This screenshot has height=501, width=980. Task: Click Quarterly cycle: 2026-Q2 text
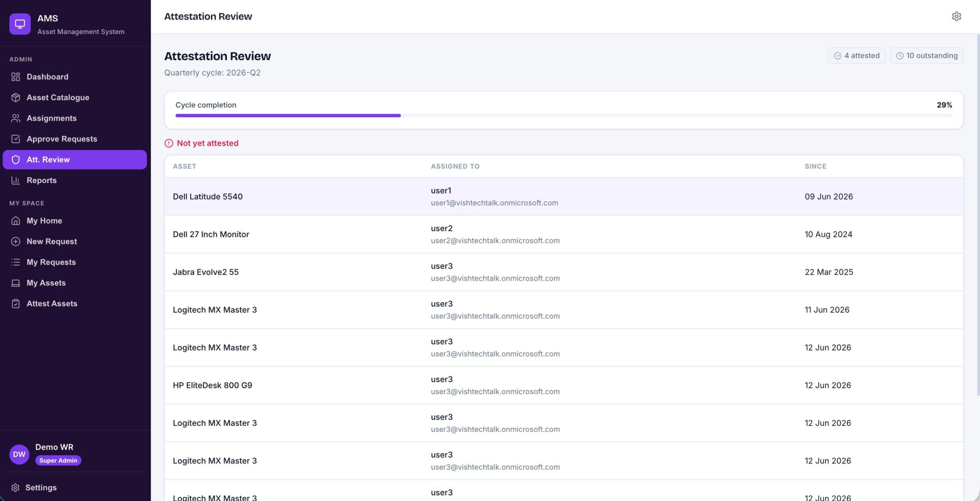point(212,73)
